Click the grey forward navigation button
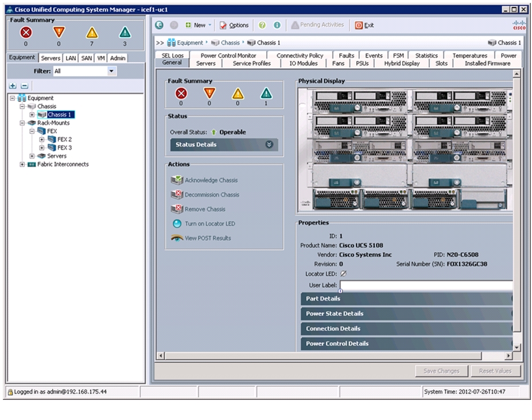Image resolution: width=532 pixels, height=420 pixels. click(x=174, y=25)
